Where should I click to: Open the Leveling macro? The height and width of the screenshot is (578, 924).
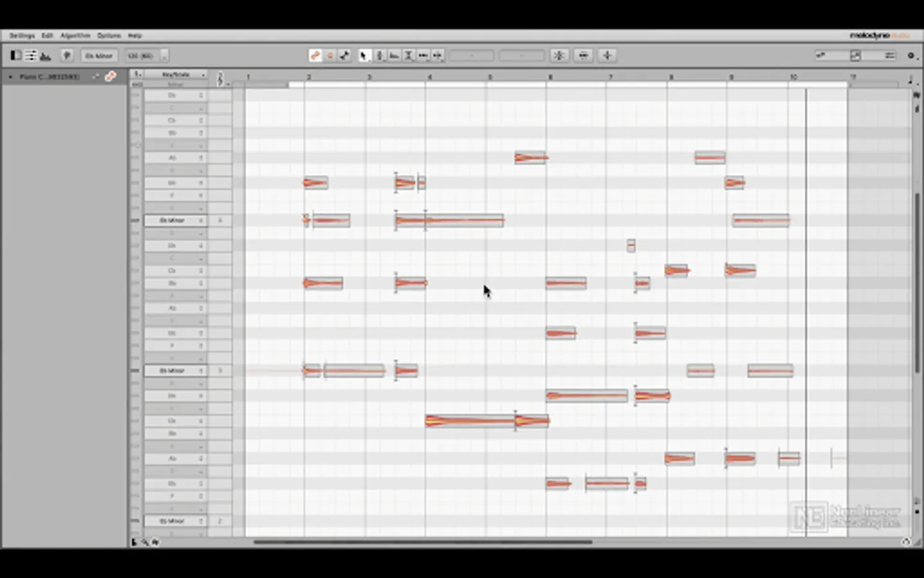(x=607, y=56)
